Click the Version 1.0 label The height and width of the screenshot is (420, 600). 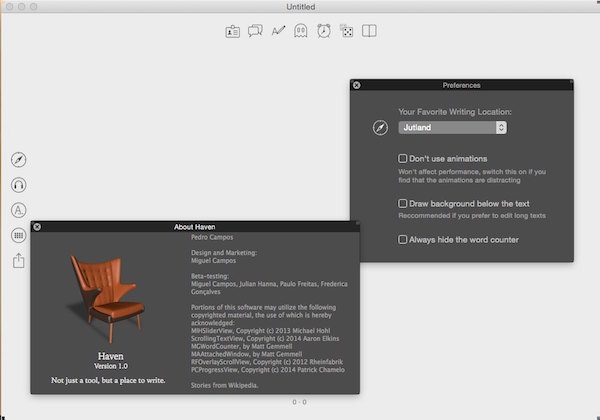(111, 366)
